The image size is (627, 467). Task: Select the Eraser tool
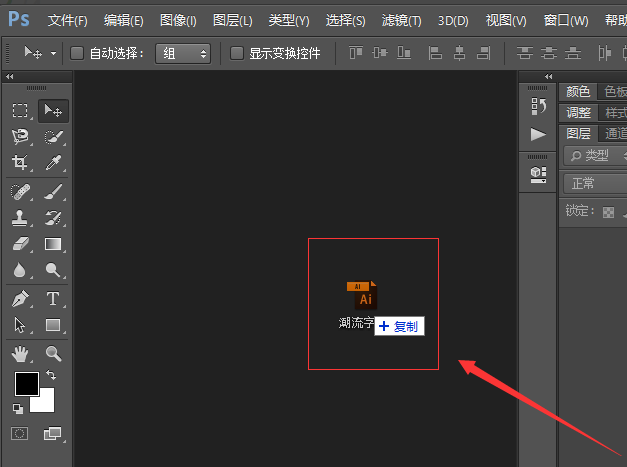point(20,243)
